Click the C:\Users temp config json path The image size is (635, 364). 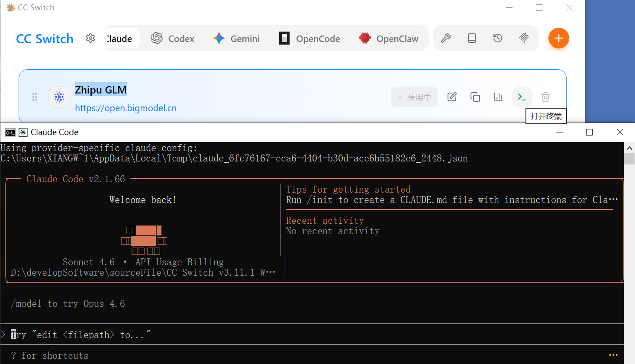point(234,158)
